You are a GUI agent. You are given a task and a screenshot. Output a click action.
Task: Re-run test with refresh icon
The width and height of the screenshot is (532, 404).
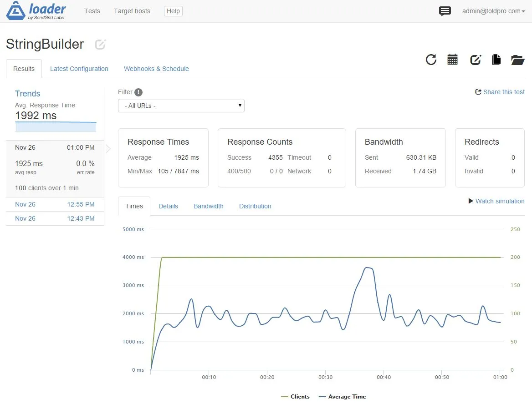pos(431,60)
